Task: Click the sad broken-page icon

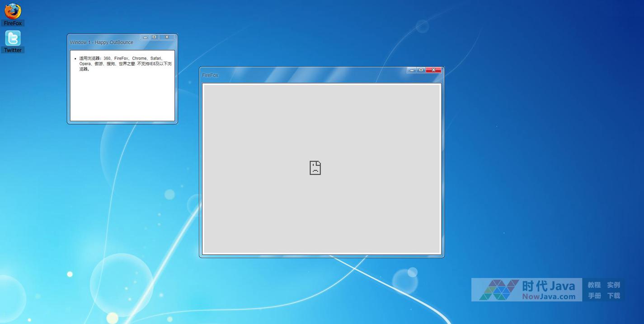Action: [x=315, y=168]
